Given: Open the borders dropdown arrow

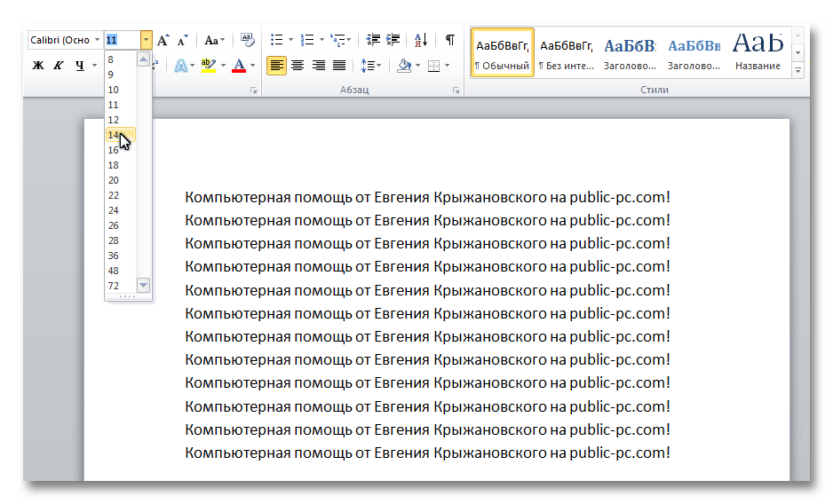Looking at the screenshot, I should point(448,66).
